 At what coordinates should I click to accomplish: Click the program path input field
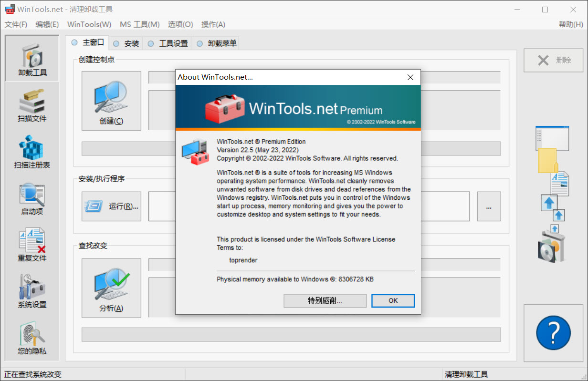[x=309, y=206]
